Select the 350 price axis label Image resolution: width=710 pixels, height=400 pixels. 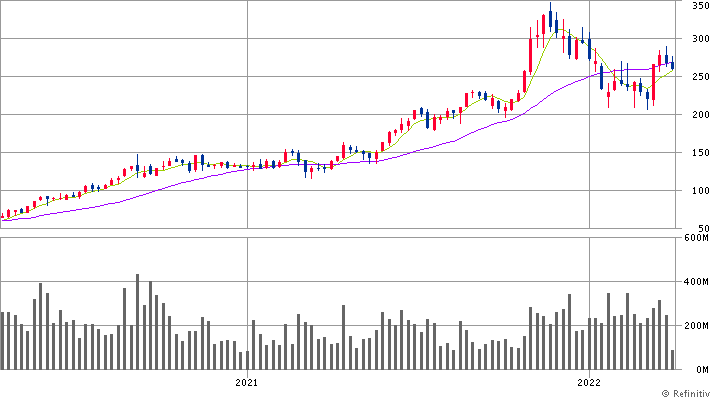[700, 6]
